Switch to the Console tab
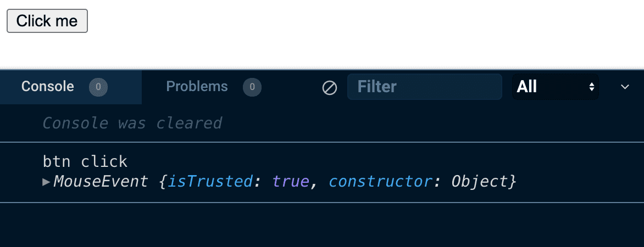644x247 pixels. (x=47, y=87)
